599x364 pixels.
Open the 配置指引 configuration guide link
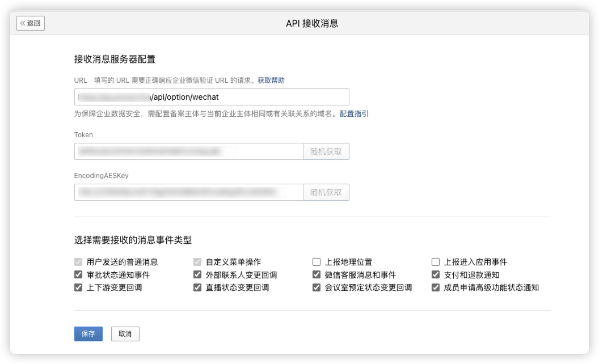pyautogui.click(x=354, y=114)
